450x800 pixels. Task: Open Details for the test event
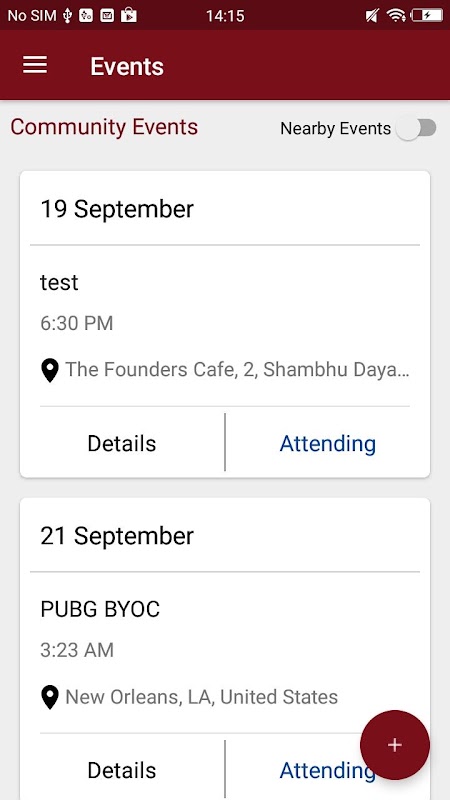(122, 443)
